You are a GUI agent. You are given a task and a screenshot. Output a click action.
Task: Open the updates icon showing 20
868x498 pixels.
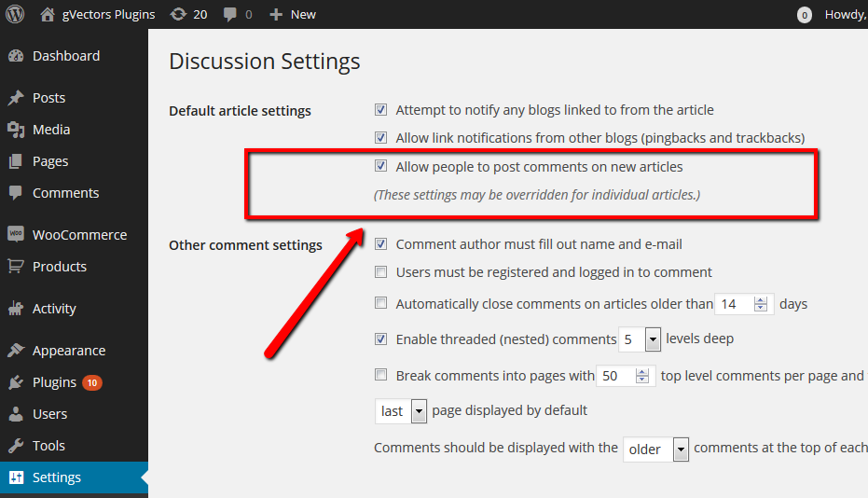(x=177, y=14)
